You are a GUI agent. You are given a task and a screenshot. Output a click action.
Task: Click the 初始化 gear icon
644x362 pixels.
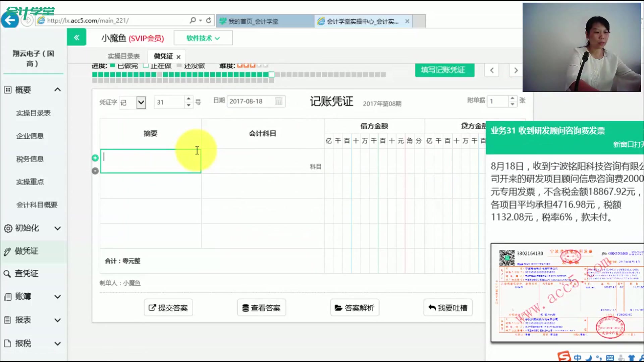click(x=8, y=228)
